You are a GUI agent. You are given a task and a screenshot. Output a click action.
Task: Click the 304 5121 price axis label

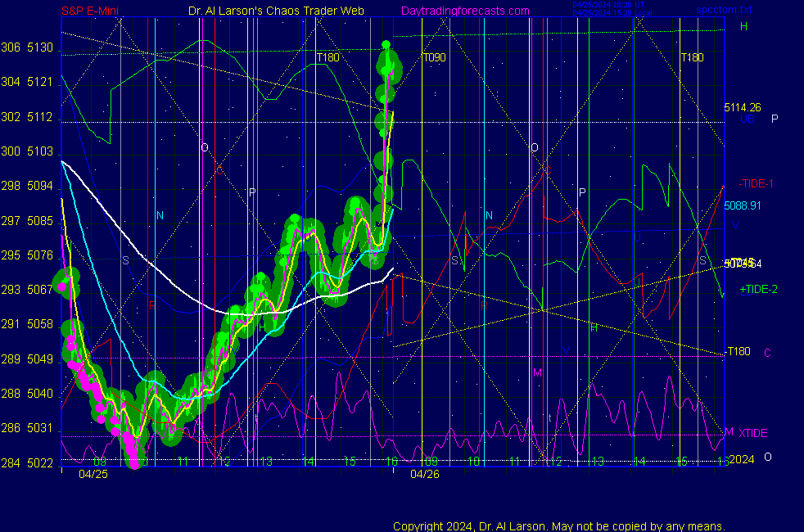pyautogui.click(x=27, y=82)
